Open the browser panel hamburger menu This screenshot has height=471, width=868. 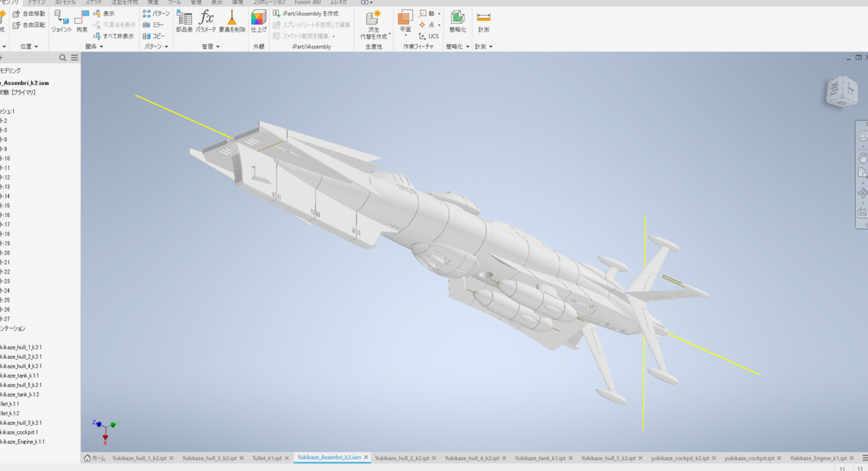click(x=74, y=58)
